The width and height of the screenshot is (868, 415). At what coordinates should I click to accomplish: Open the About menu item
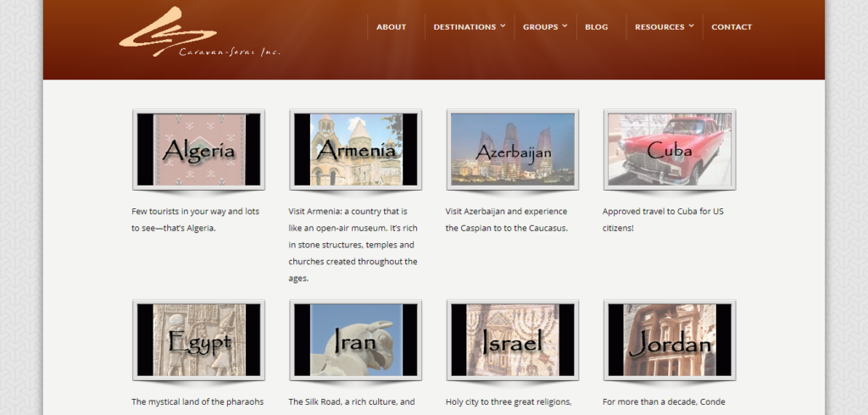tap(391, 27)
